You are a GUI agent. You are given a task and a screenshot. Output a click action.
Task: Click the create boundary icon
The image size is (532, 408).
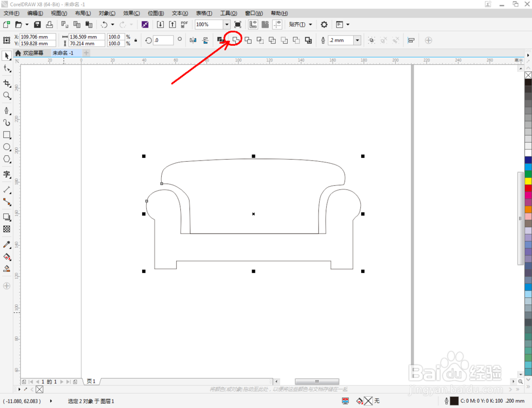click(x=309, y=40)
